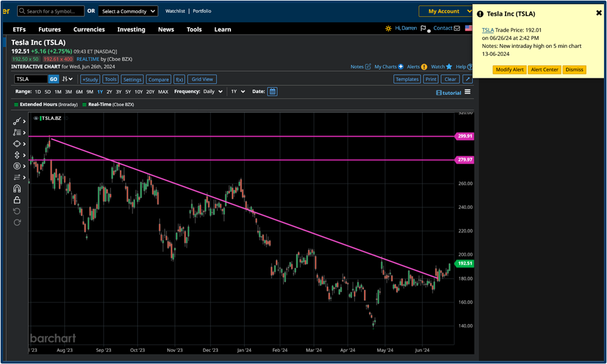The width and height of the screenshot is (607, 364).
Task: Dismiss the Tesla alert notification
Action: [x=574, y=70]
